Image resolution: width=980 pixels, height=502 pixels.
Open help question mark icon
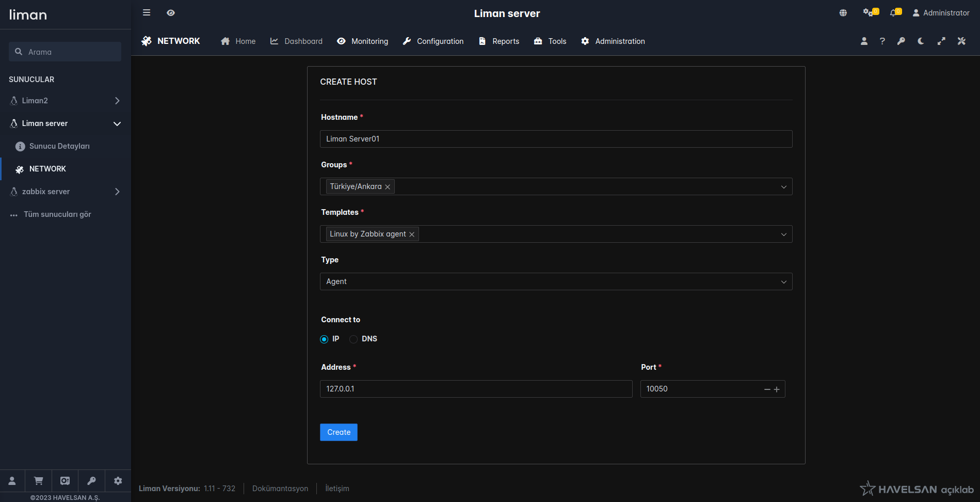(x=882, y=41)
